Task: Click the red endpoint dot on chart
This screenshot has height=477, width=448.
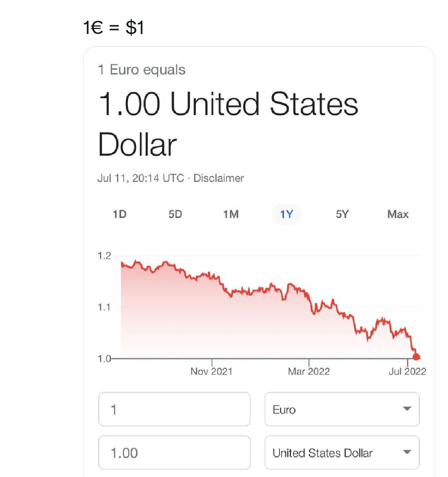Action: [416, 357]
